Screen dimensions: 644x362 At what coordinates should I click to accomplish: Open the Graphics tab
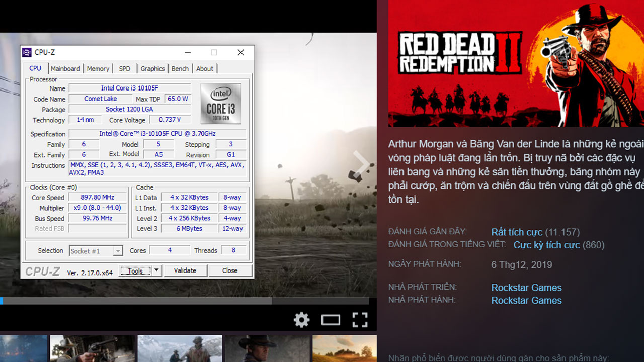pos(152,69)
